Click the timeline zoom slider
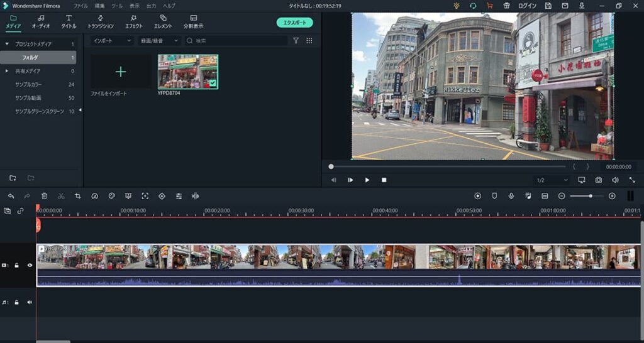 point(587,196)
